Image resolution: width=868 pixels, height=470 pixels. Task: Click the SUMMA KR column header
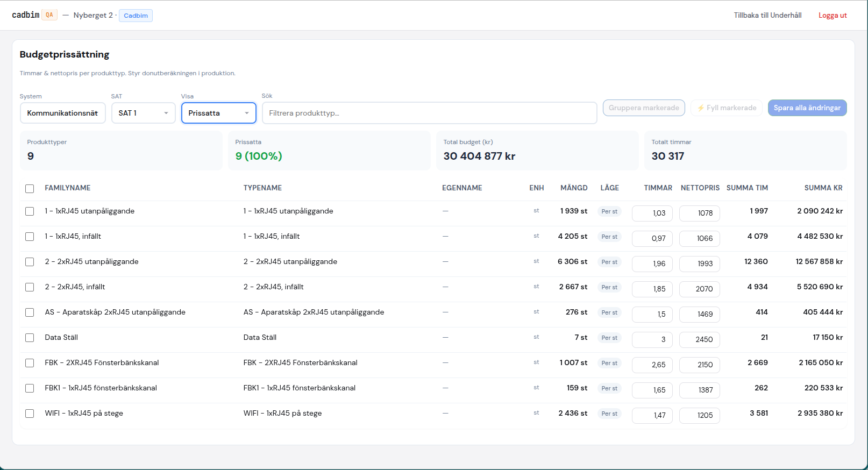(x=823, y=188)
